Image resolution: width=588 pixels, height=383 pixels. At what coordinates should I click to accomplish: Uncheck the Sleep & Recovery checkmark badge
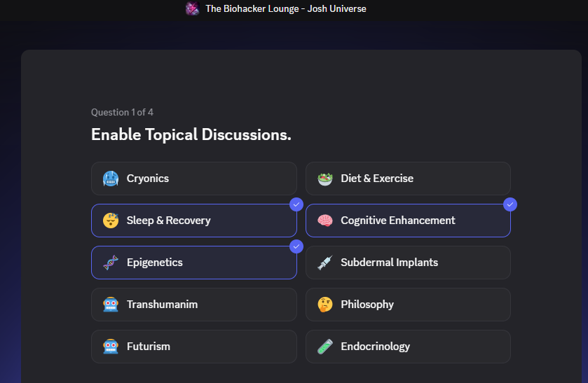pyautogui.click(x=296, y=204)
